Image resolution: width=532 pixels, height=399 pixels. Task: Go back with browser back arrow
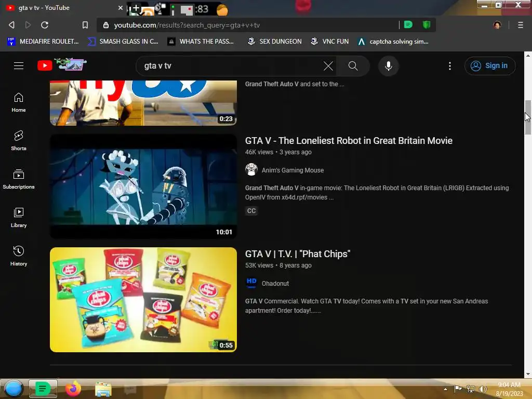pyautogui.click(x=11, y=25)
